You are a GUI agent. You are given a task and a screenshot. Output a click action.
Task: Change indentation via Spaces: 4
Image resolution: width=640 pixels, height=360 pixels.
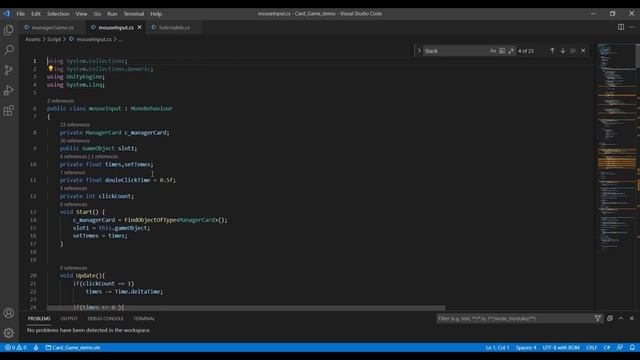[x=526, y=348]
